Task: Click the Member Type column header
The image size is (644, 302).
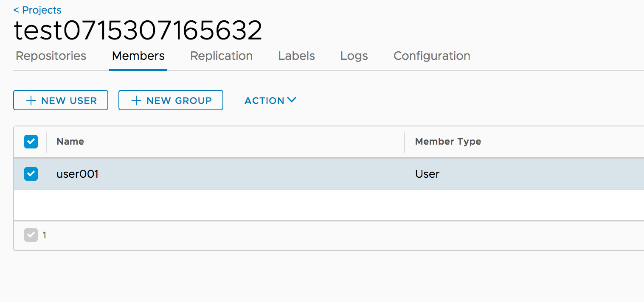Action: 448,141
